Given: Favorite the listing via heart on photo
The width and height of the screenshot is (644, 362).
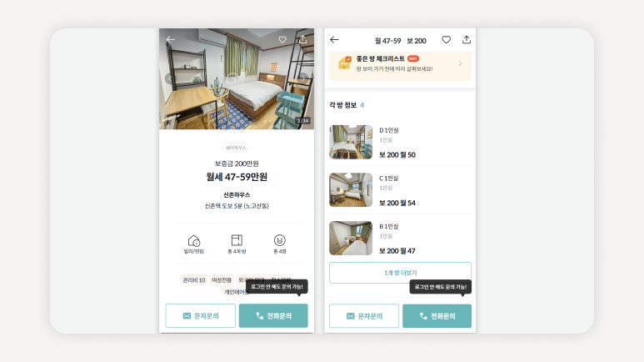Looking at the screenshot, I should [x=282, y=39].
